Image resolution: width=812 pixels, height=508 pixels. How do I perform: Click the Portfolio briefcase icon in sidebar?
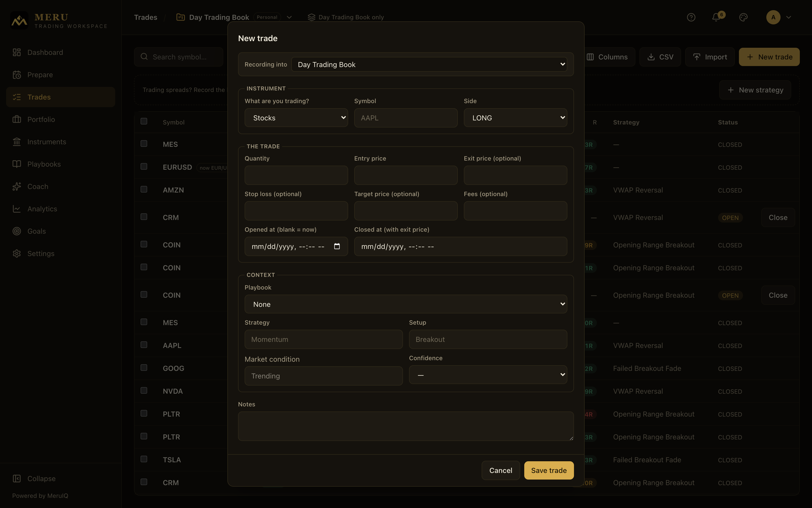(x=17, y=119)
